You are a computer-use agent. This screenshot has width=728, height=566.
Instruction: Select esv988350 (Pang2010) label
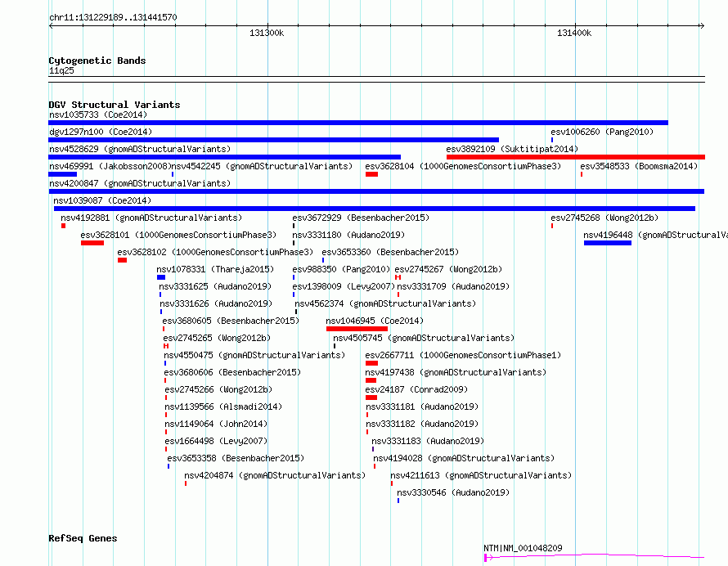341,269
